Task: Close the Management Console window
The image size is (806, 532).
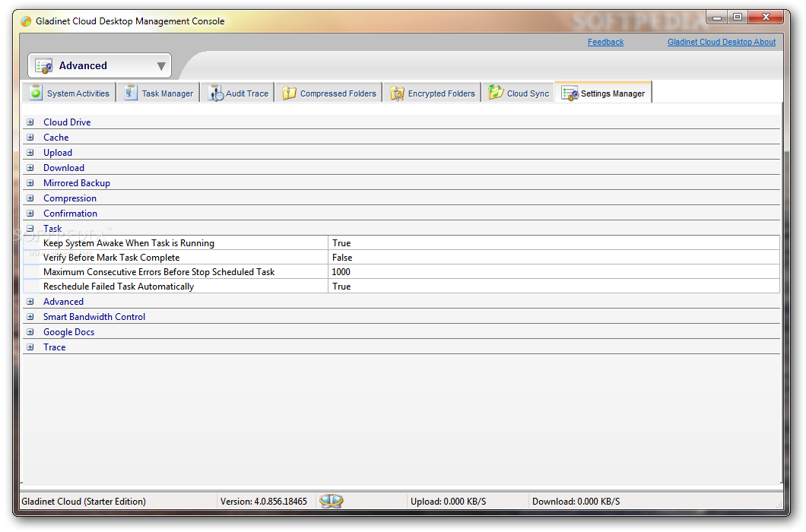Action: click(766, 17)
